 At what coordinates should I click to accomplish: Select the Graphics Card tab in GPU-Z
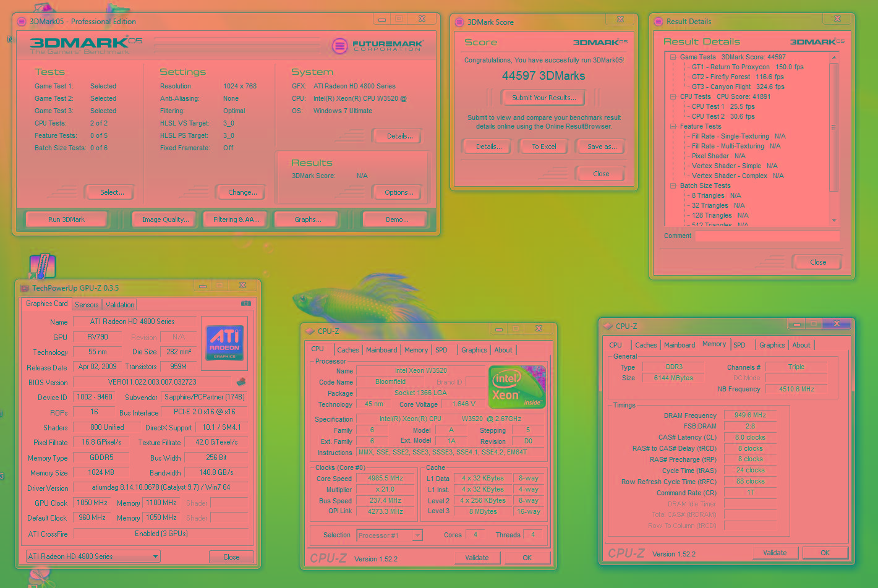[47, 304]
